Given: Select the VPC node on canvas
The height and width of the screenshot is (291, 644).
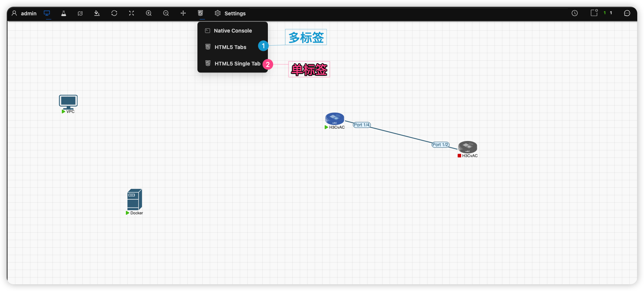Looking at the screenshot, I should click(68, 102).
